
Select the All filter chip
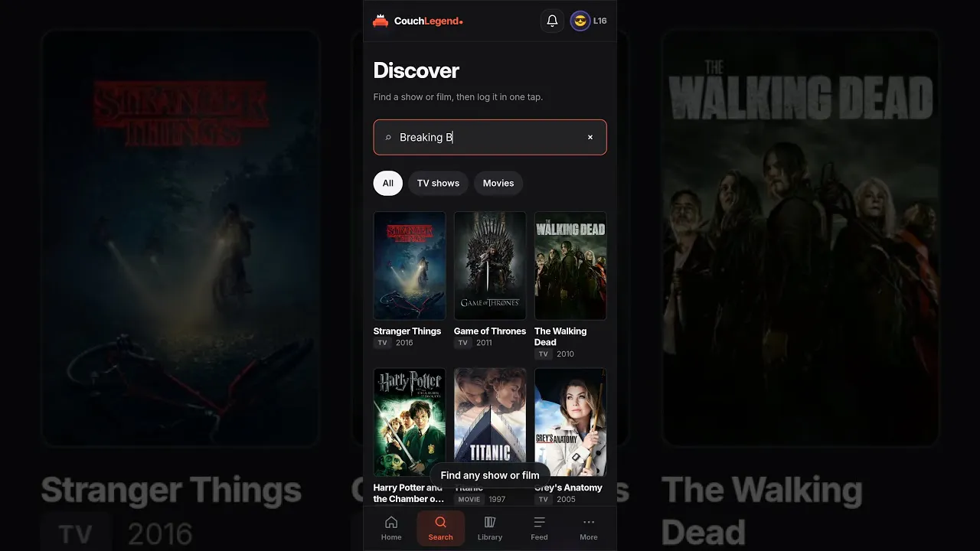(388, 183)
